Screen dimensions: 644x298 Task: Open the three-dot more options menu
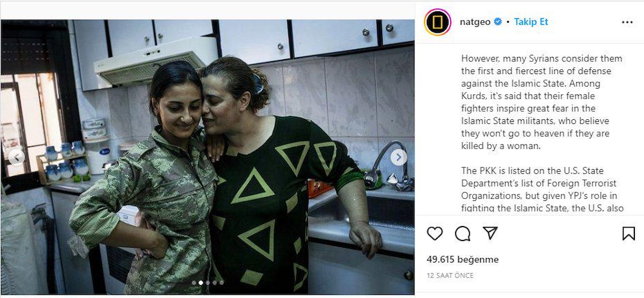point(627,22)
